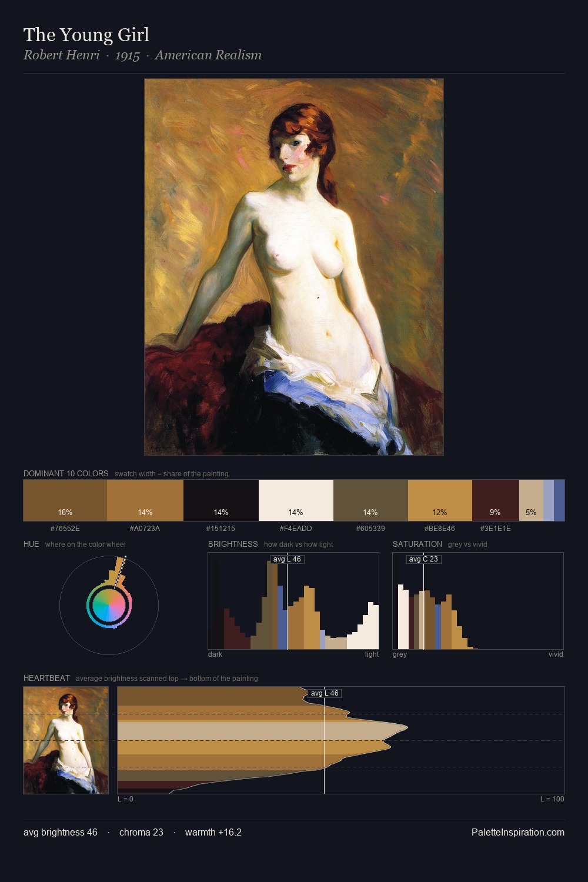Open the main painting image
Screen dimensions: 588x882
click(294, 267)
